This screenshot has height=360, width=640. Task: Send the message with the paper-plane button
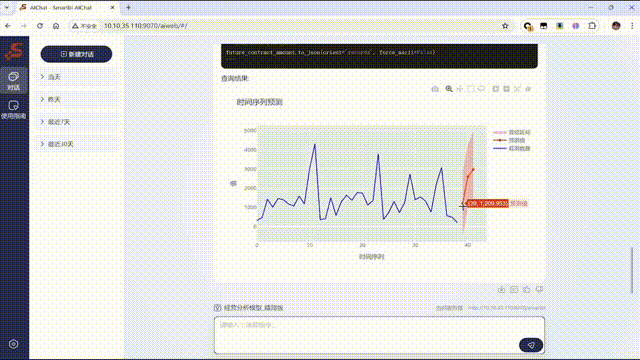(x=531, y=345)
